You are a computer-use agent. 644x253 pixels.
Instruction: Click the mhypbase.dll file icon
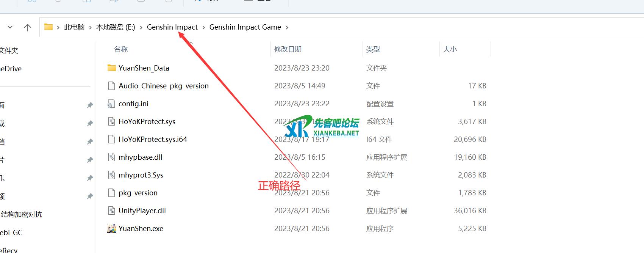coord(111,157)
